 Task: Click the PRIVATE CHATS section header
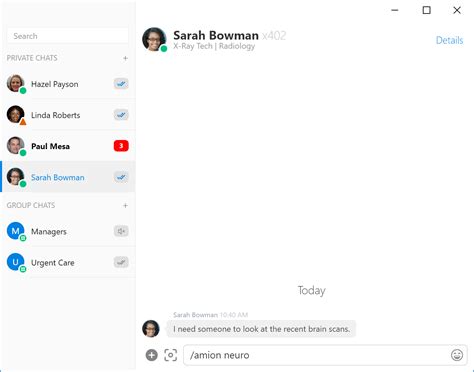32,58
